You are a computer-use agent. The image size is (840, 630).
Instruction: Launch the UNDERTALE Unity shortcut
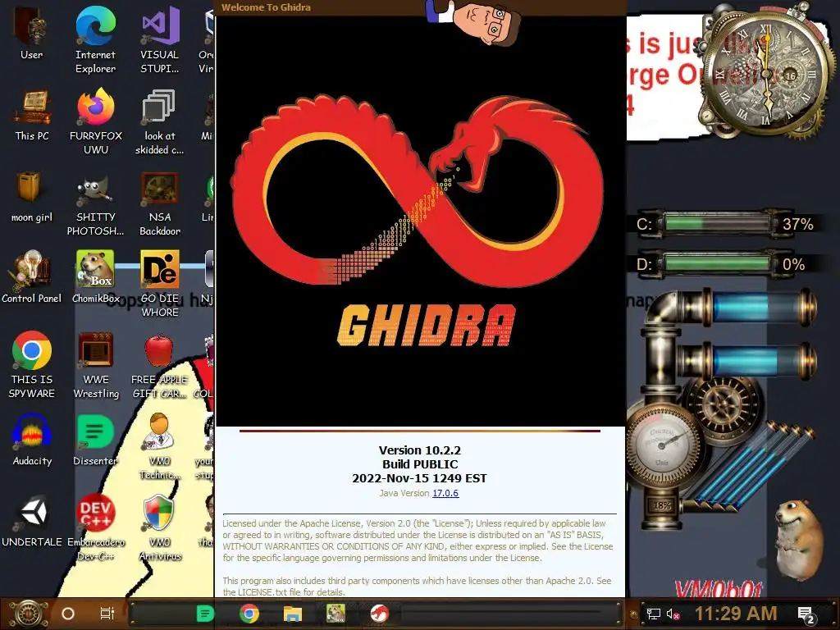(x=32, y=522)
